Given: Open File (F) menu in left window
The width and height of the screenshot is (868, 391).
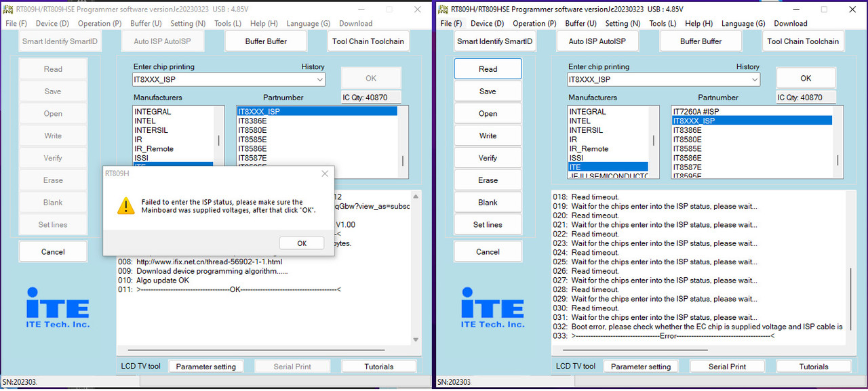Looking at the screenshot, I should 16,23.
